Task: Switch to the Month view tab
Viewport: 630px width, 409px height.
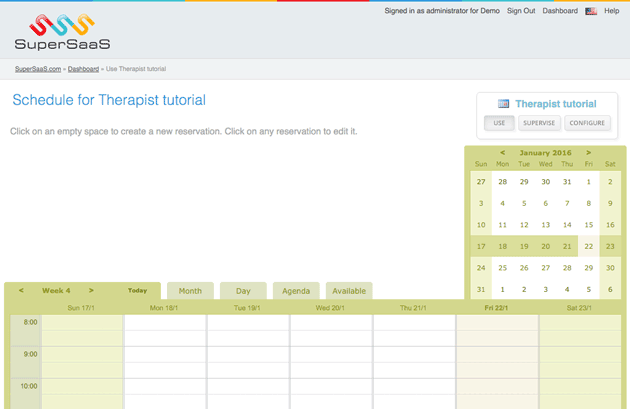Action: tap(190, 291)
